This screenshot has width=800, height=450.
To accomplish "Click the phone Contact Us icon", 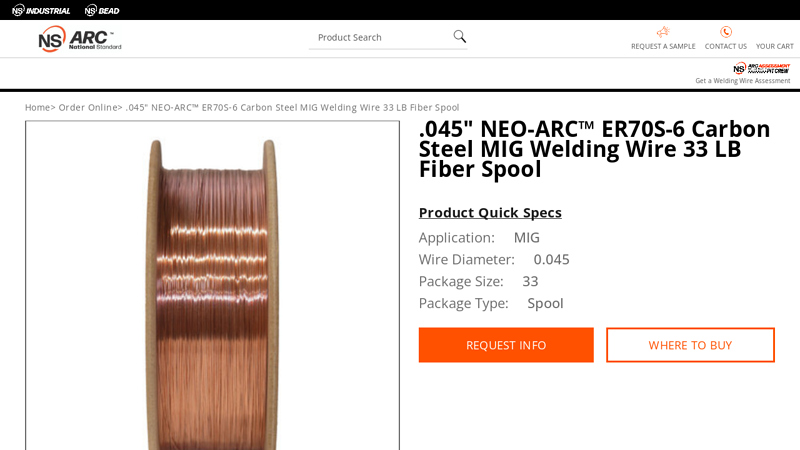I will click(x=726, y=32).
